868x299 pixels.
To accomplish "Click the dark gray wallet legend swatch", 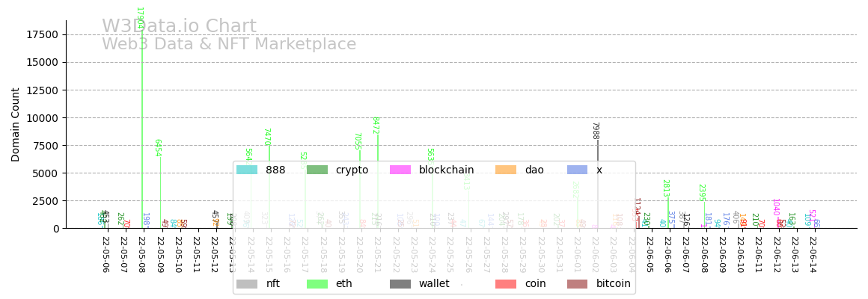I will 400,284.
